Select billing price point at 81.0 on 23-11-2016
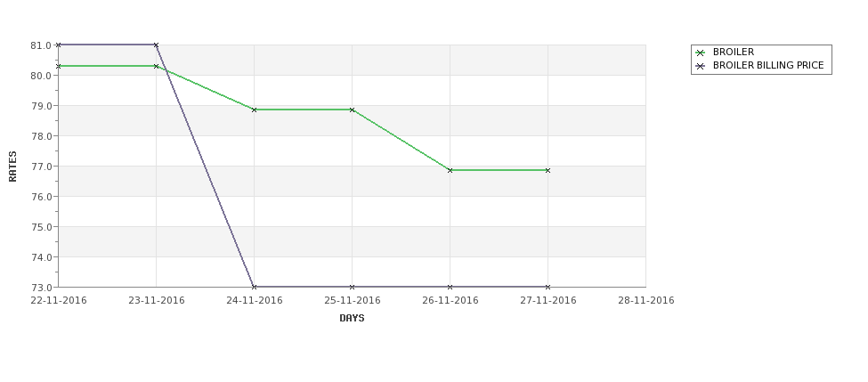868x382 pixels. point(156,45)
